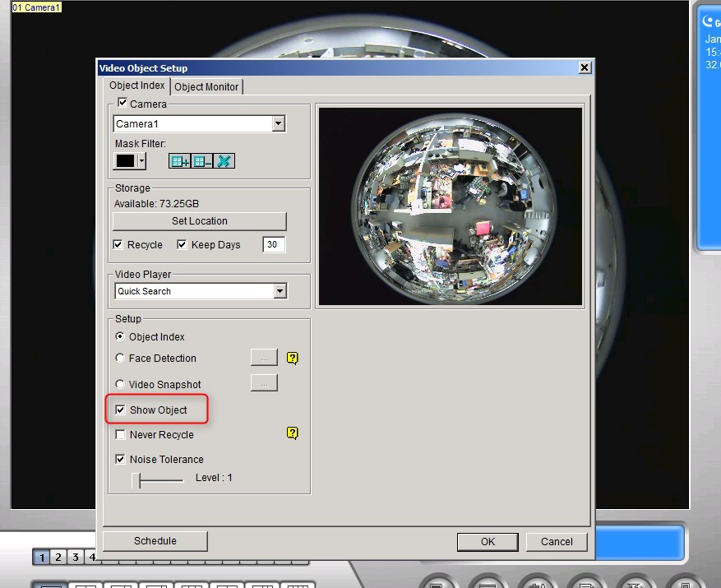This screenshot has width=721, height=588.
Task: Uncheck the Recycle checkbox
Action: (x=118, y=244)
